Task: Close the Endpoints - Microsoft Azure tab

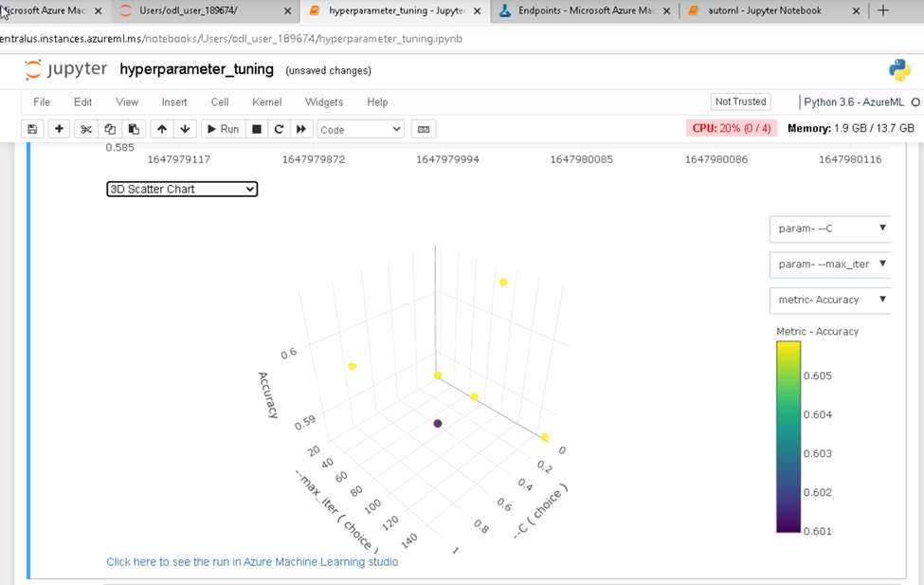Action: pos(666,10)
